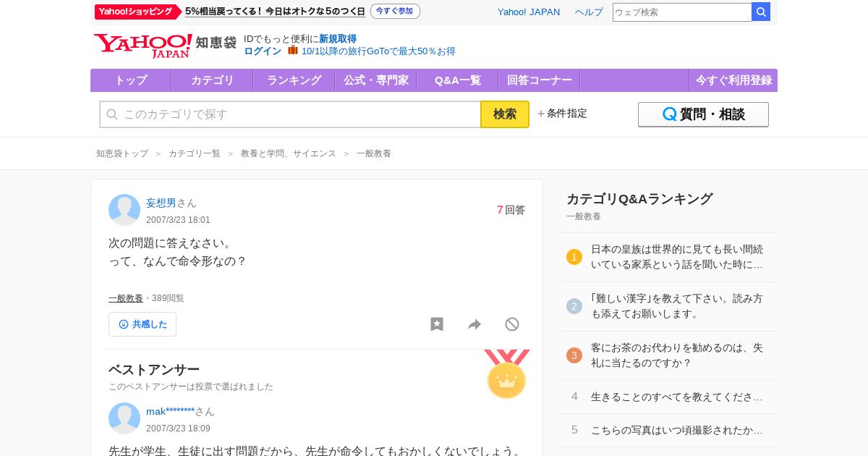
Task: Report the question via the prohibition icon
Action: (x=512, y=324)
